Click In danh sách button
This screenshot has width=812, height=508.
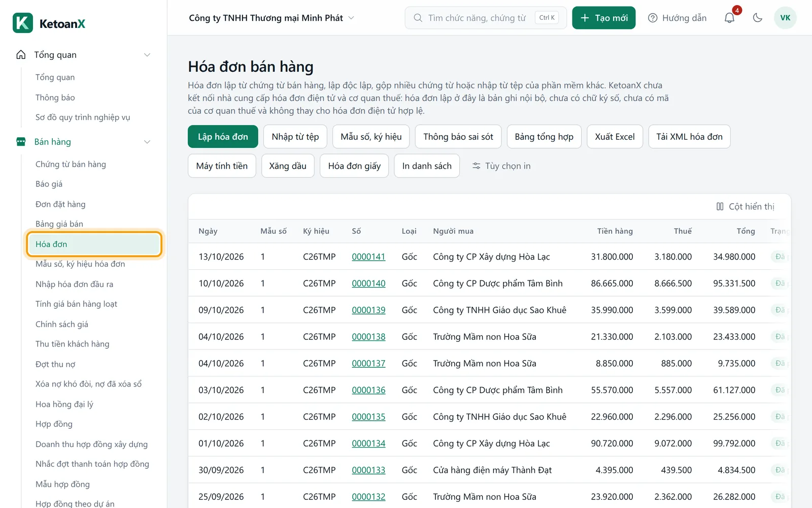pos(427,166)
